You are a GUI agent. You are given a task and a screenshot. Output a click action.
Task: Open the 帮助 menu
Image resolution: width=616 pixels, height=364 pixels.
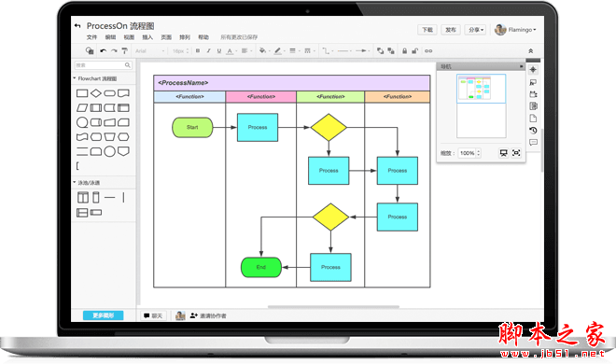[x=203, y=37]
